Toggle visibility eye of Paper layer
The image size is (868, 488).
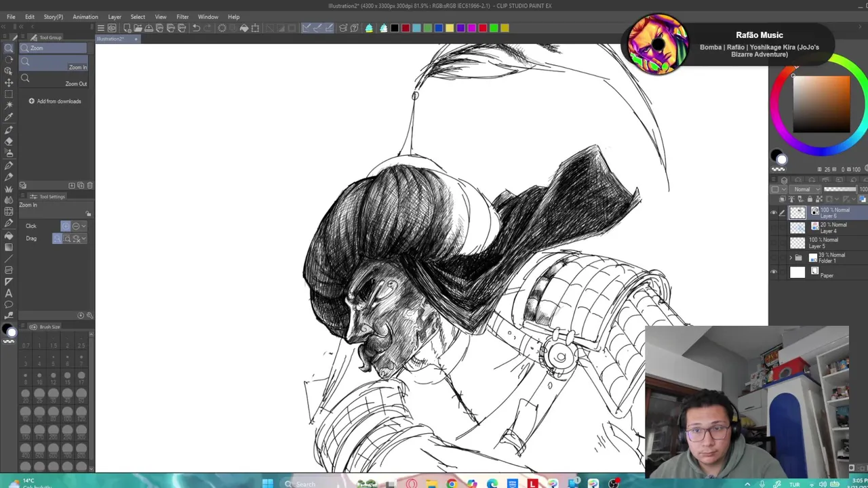pyautogui.click(x=774, y=272)
